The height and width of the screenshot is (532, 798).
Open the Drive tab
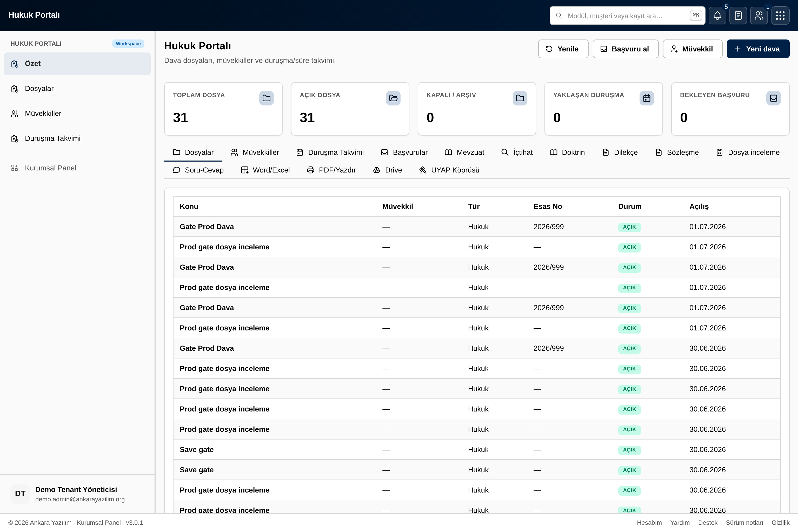pos(388,170)
